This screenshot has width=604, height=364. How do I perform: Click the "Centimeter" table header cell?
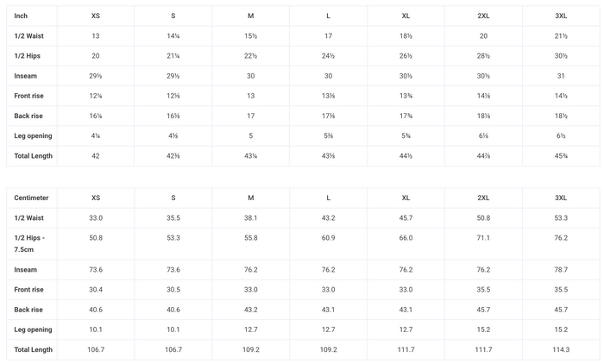(x=31, y=198)
